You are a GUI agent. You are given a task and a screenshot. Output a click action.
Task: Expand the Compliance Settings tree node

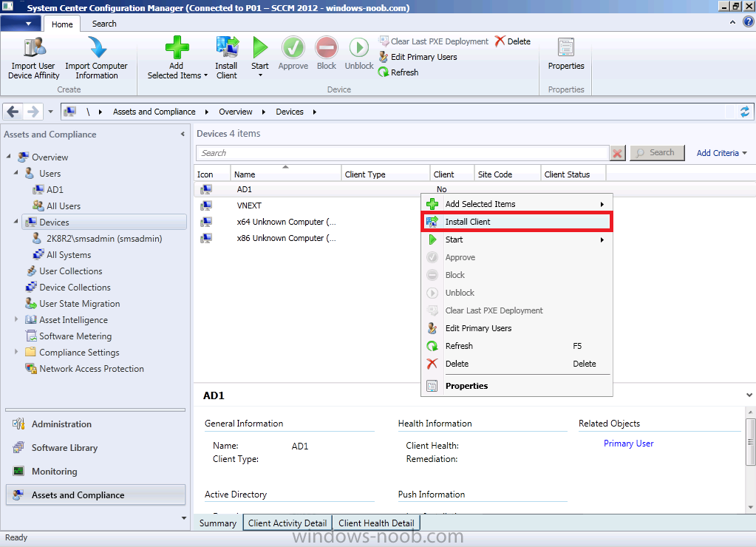pos(16,352)
